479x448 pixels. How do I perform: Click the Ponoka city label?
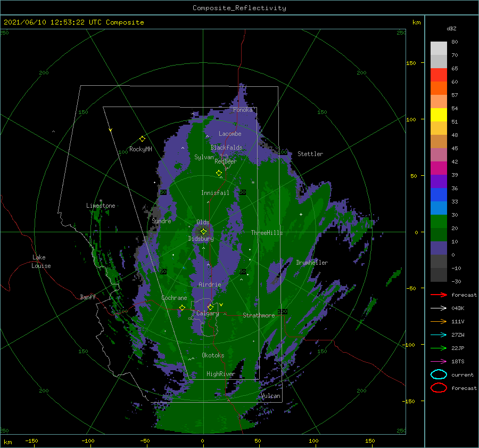click(243, 110)
